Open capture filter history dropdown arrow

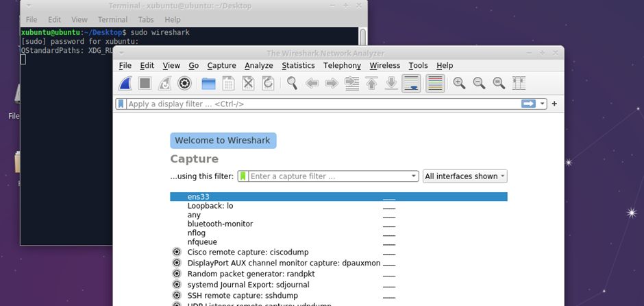pos(414,176)
